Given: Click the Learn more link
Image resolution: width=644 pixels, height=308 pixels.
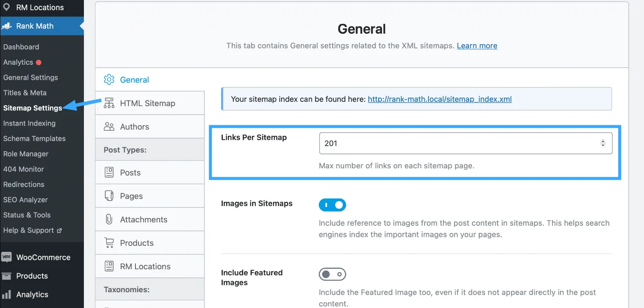Looking at the screenshot, I should [x=477, y=46].
